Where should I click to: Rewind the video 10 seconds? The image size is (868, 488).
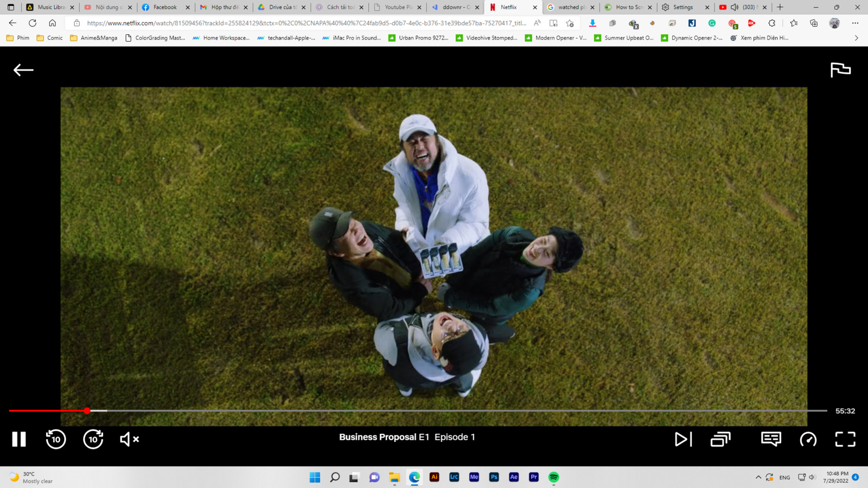(x=56, y=439)
